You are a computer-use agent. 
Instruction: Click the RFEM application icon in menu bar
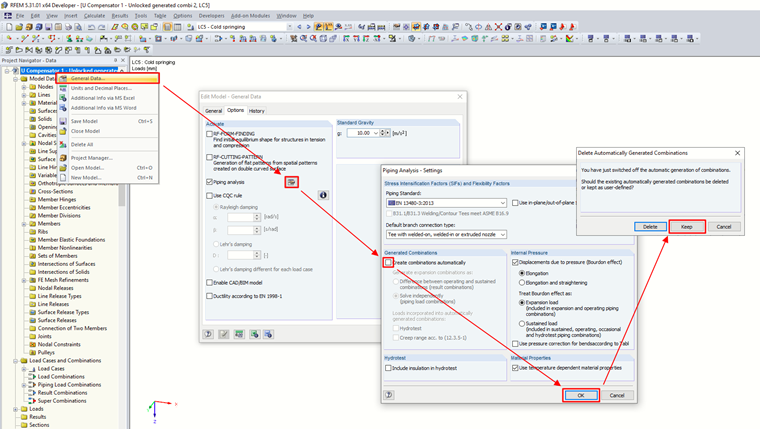point(8,16)
